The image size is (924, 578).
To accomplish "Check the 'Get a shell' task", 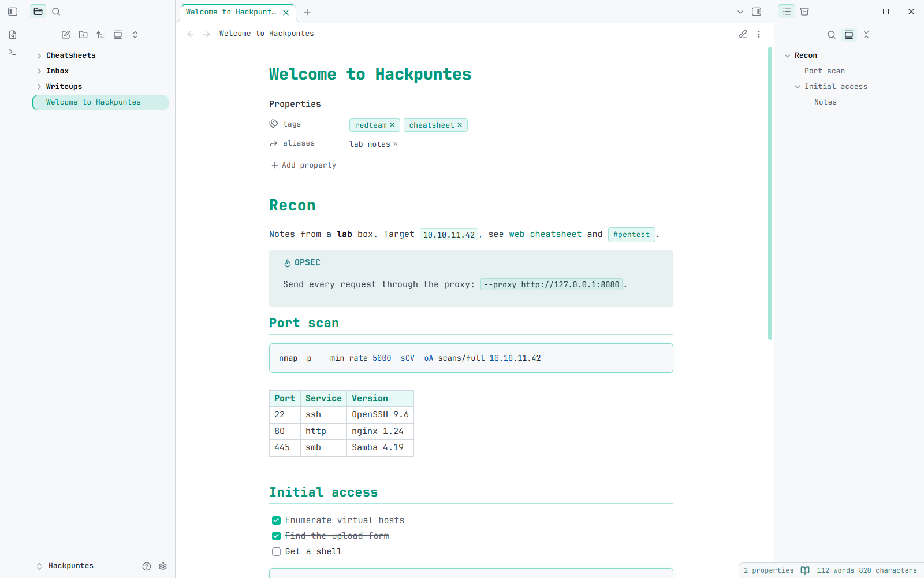I will click(x=276, y=551).
